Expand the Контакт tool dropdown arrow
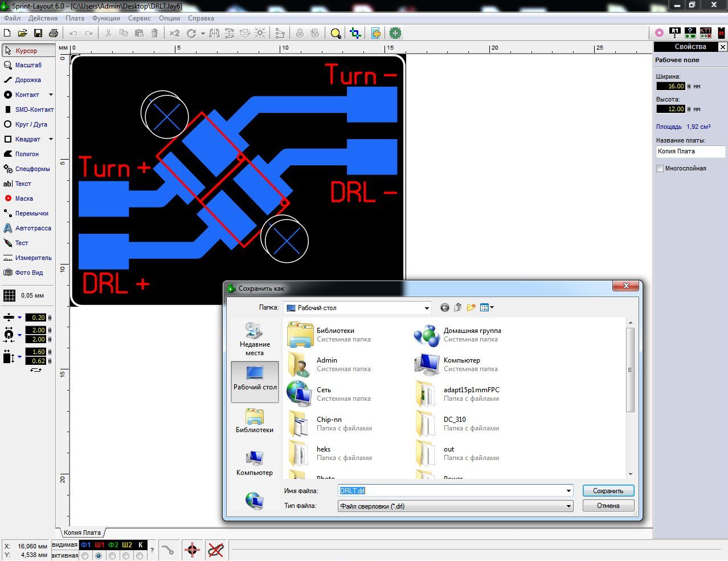 (51, 95)
